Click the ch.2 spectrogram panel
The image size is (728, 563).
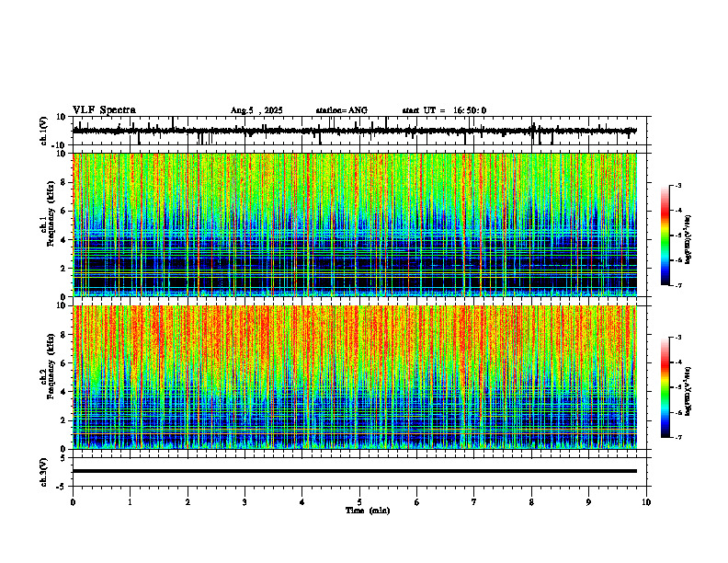tap(355, 377)
